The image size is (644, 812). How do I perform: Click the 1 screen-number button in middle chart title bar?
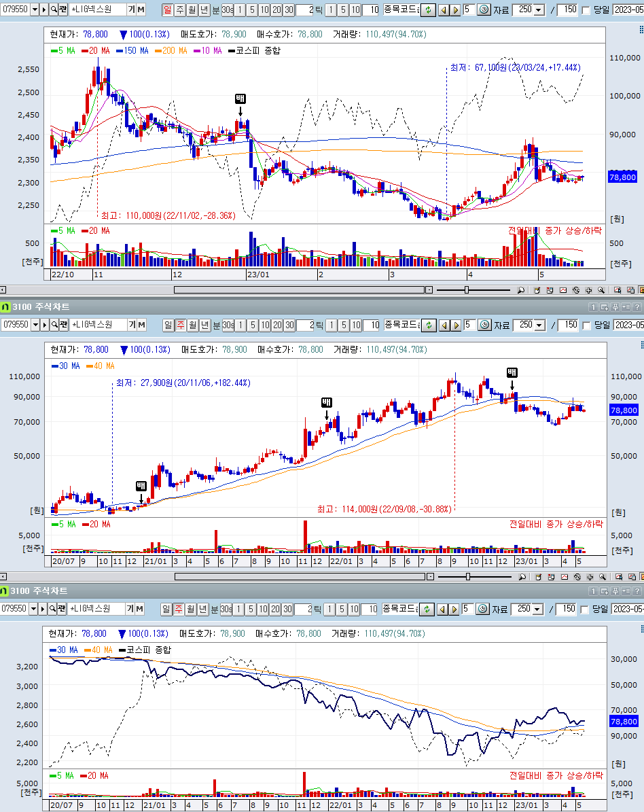[x=593, y=307]
